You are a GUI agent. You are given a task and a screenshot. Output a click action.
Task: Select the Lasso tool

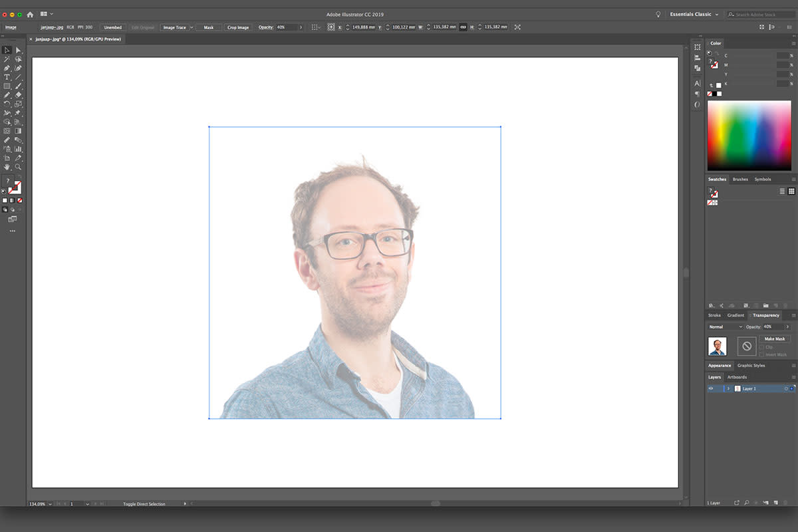click(x=19, y=59)
